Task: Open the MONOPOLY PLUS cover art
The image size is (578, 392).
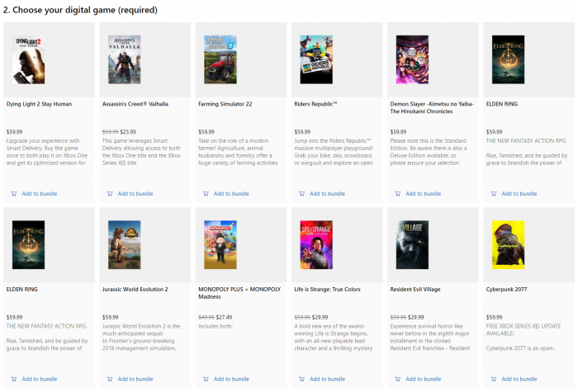Action: [x=220, y=245]
